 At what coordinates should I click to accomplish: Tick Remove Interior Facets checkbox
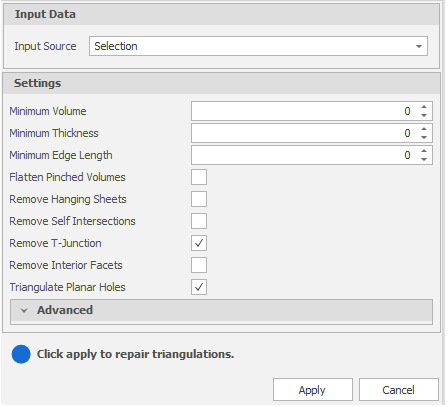point(199,265)
